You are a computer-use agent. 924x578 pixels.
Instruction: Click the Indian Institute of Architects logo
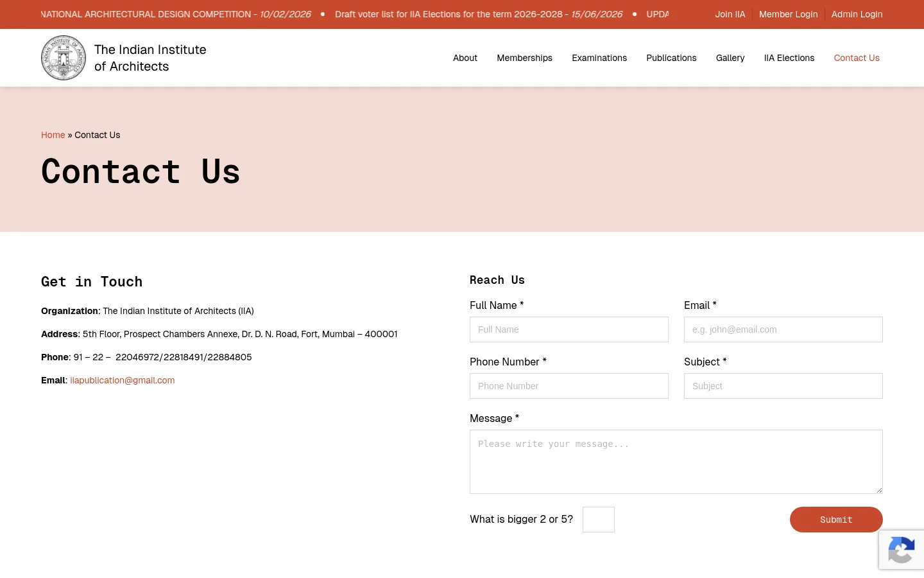[x=64, y=58]
